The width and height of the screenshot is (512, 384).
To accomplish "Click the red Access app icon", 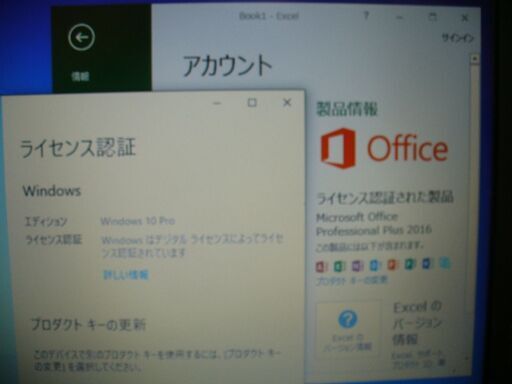I will click(x=321, y=266).
